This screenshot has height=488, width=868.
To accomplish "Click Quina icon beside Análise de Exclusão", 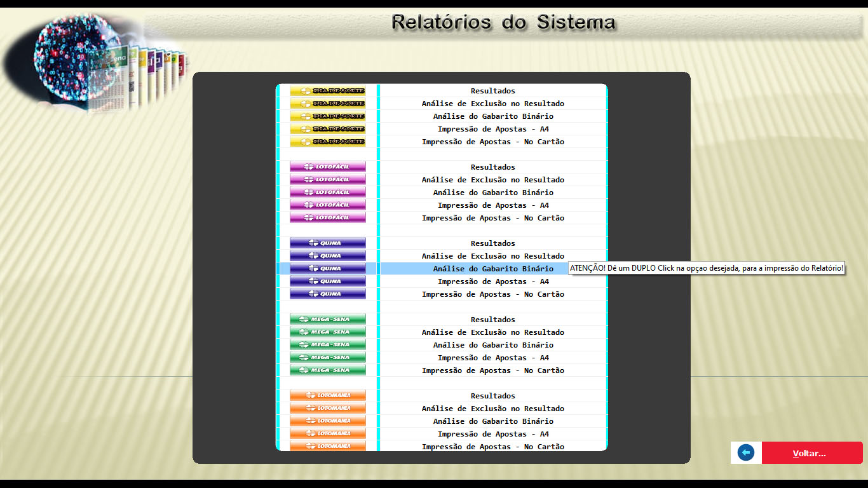I will [x=328, y=256].
